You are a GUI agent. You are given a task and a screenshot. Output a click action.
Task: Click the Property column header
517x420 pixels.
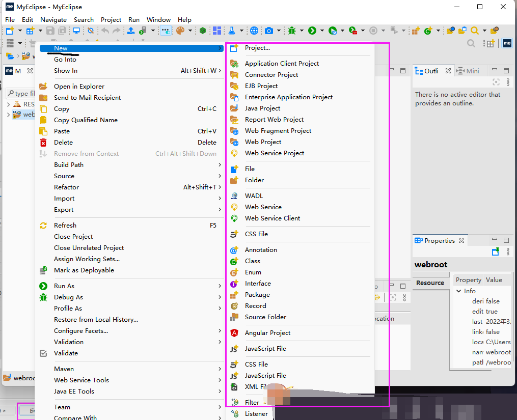tap(469, 280)
